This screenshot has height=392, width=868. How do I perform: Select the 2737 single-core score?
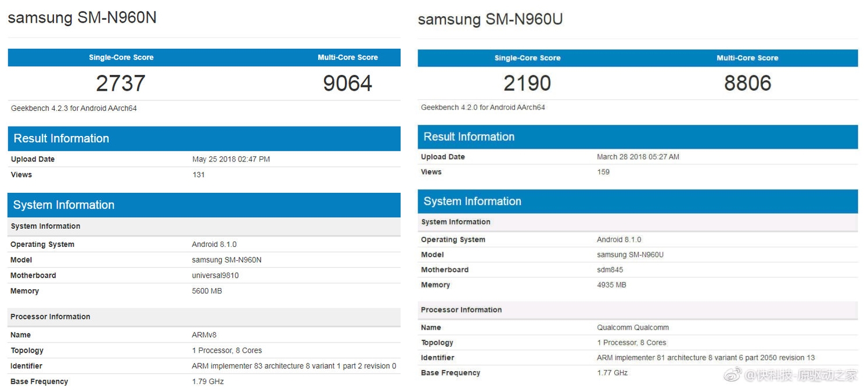[x=120, y=84]
